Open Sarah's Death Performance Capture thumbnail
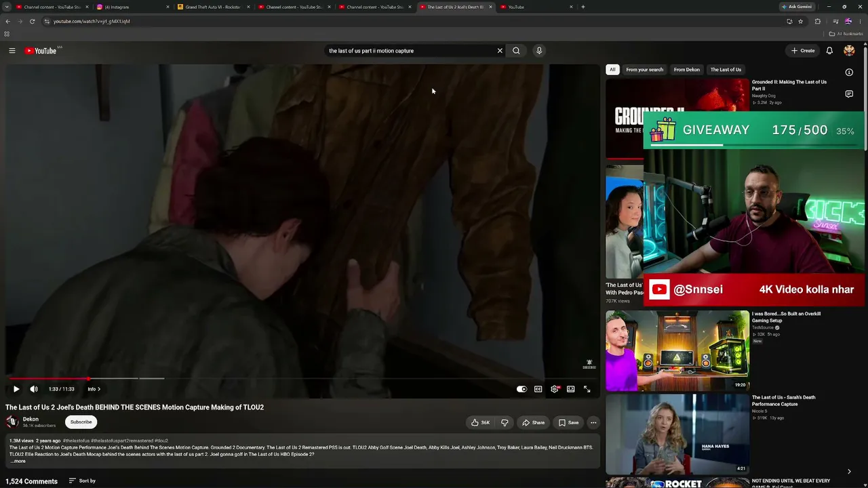868x488 pixels. [677, 434]
